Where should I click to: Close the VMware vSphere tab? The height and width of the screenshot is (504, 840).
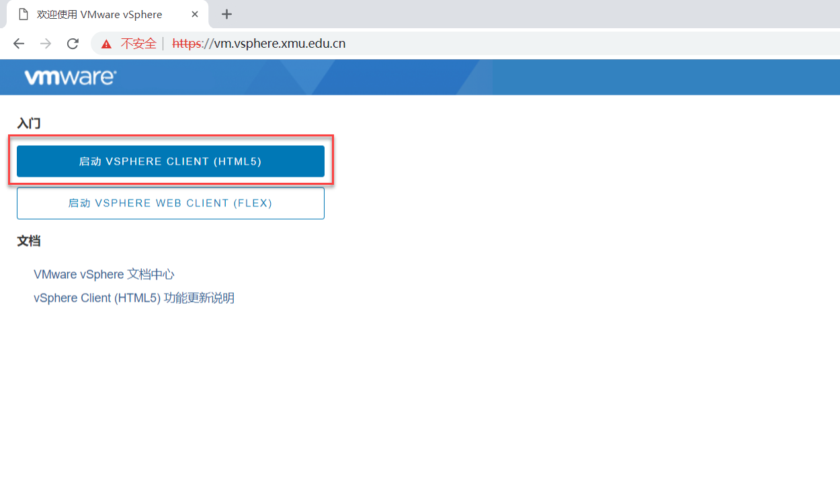195,14
